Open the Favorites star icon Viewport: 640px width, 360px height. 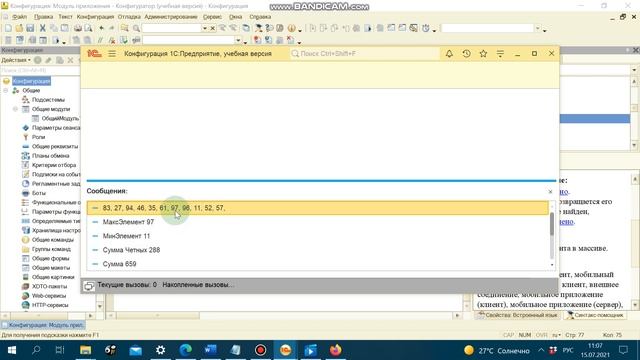tap(483, 53)
